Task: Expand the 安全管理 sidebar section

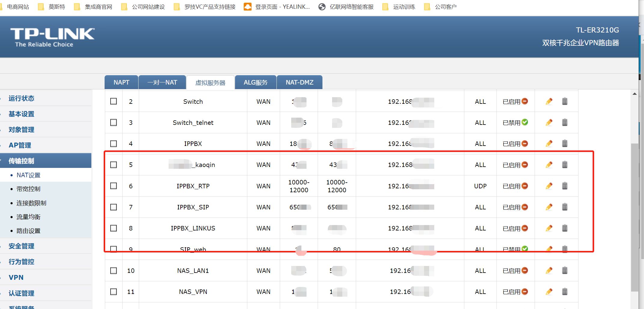Action: 21,246
